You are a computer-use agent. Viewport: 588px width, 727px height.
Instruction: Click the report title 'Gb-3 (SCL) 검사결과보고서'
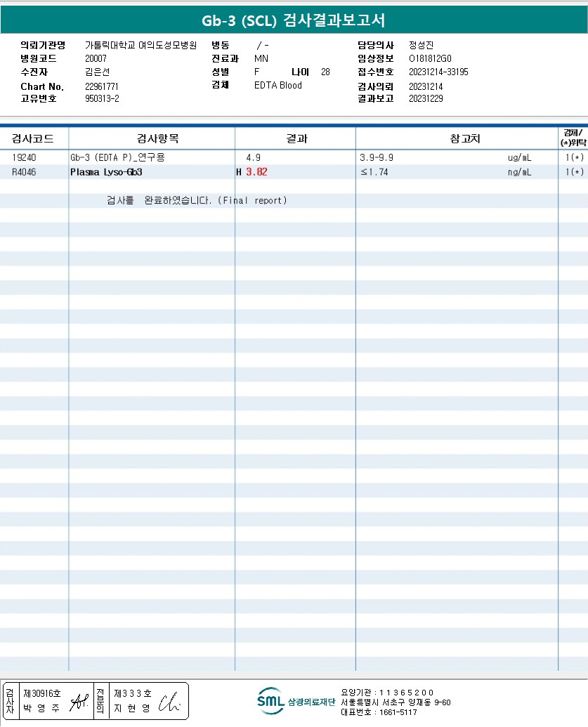click(x=293, y=20)
